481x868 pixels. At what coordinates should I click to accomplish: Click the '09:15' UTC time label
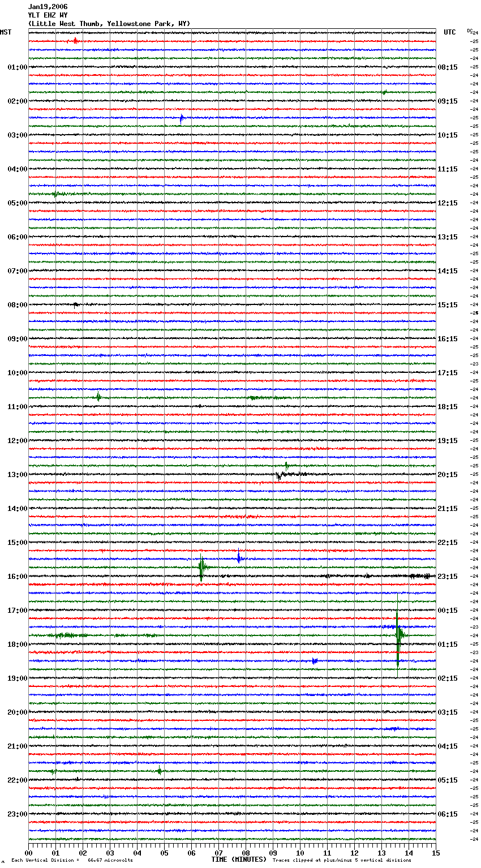coord(448,101)
